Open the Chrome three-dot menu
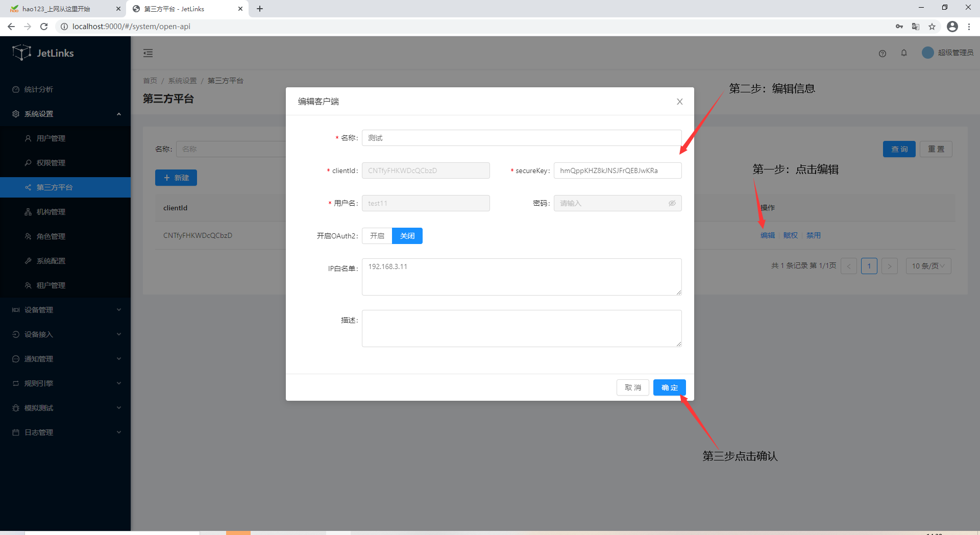The image size is (980, 535). (x=969, y=27)
